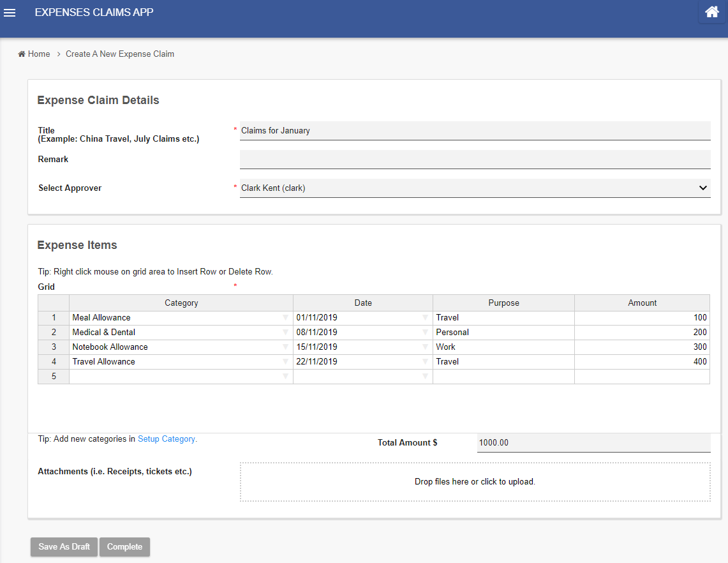Open Category dropdown for Meal Allowance row

pyautogui.click(x=285, y=318)
